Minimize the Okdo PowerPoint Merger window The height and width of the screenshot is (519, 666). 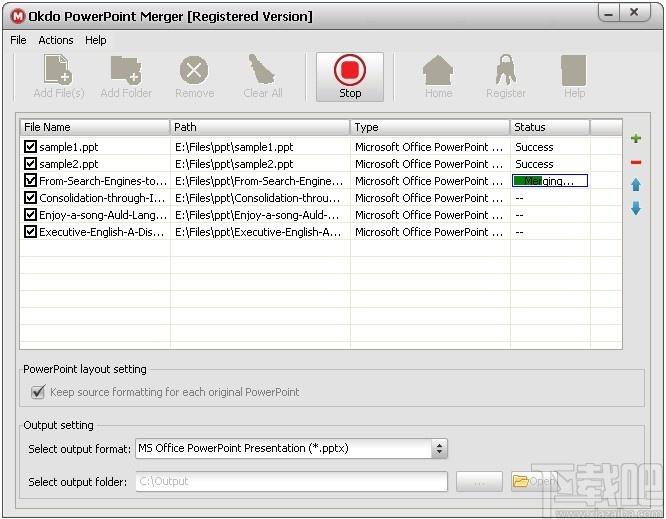tap(609, 13)
